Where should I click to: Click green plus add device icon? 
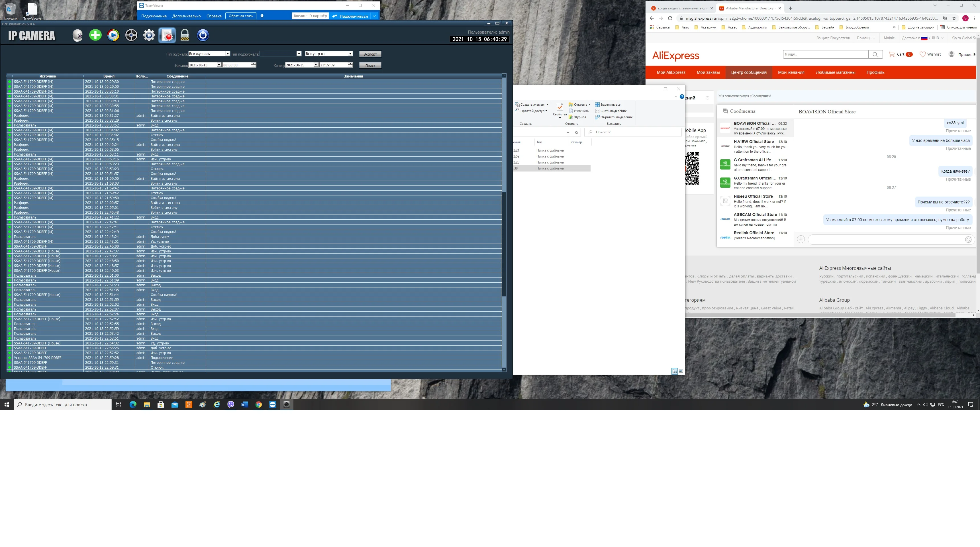[95, 35]
